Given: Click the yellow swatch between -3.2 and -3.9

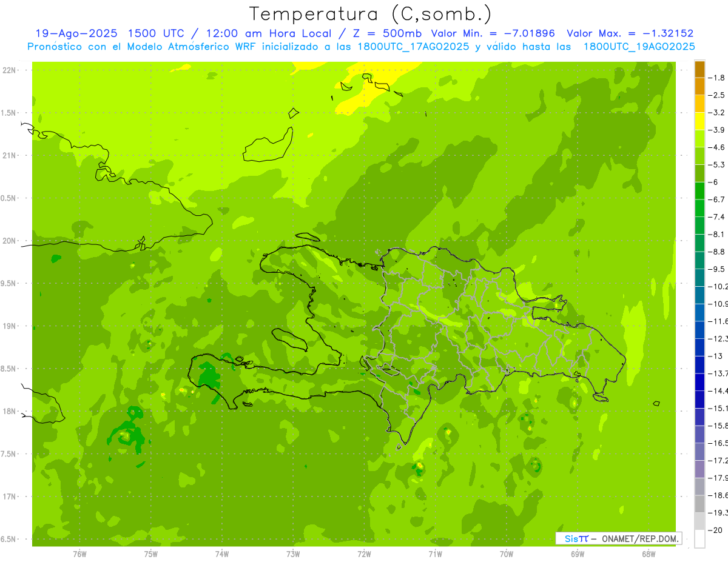Looking at the screenshot, I should (700, 121).
